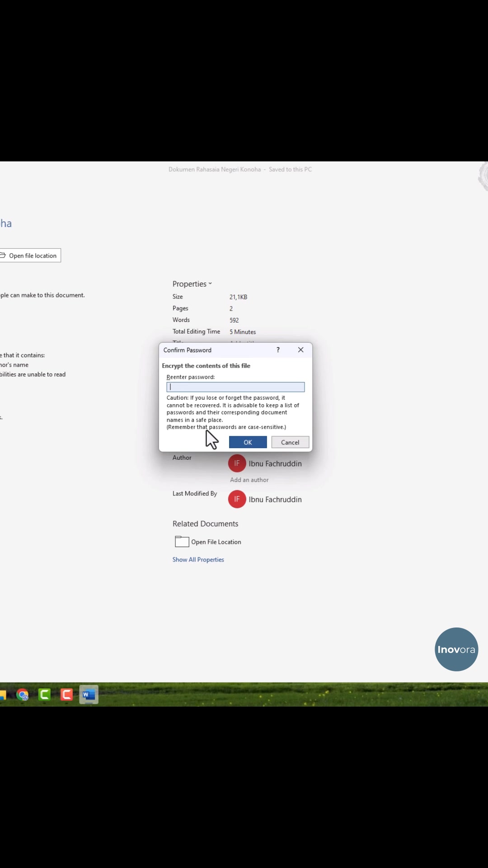Click OK in the Confirm Password dialog

(x=248, y=442)
